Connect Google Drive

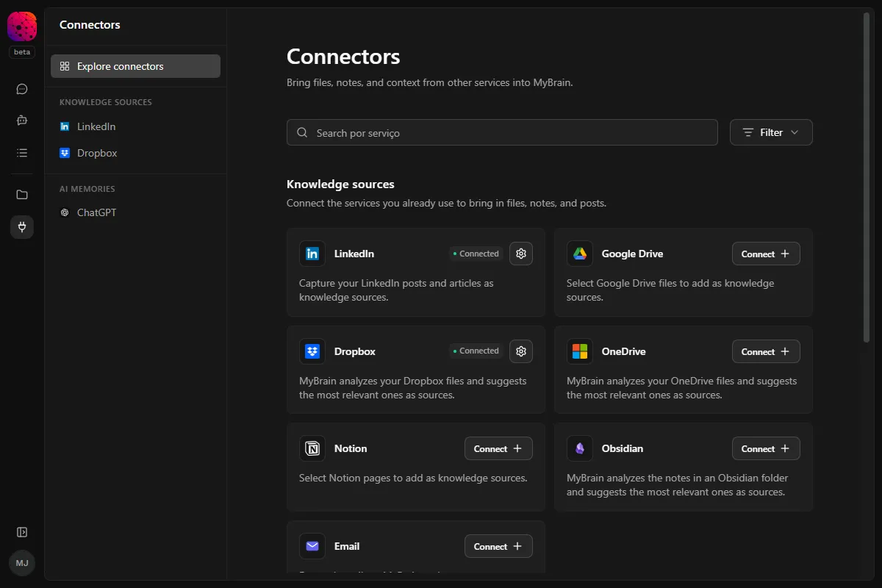(x=766, y=254)
